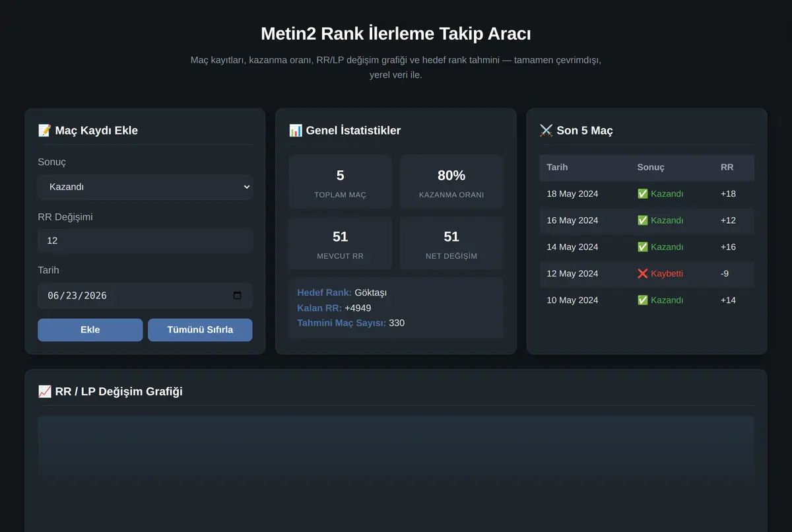Click the Son 5 Maç heading
Screen dimensions: 792x532
(x=585, y=130)
